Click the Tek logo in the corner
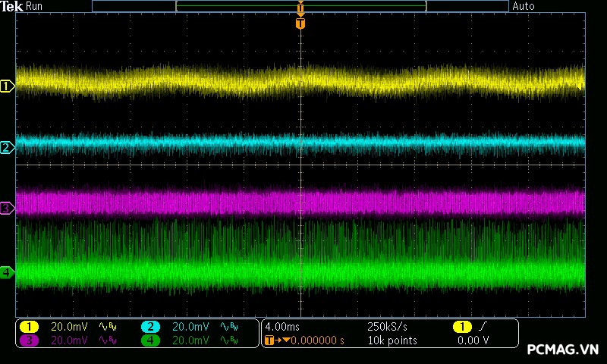 [12, 6]
